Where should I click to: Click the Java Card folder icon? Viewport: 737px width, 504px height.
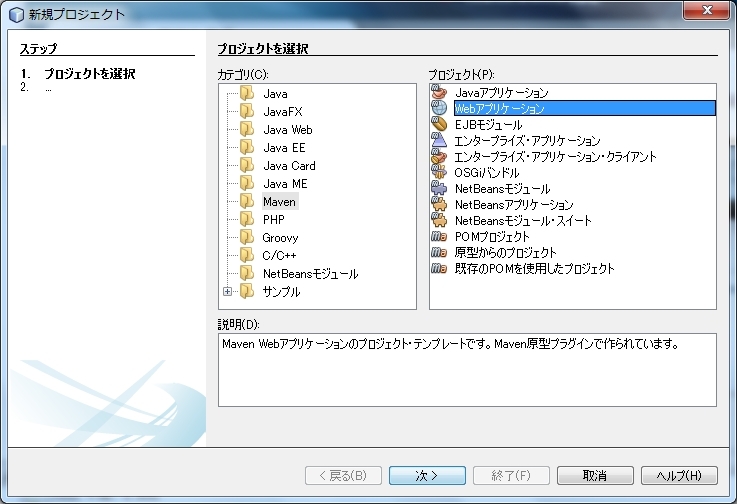coord(247,165)
